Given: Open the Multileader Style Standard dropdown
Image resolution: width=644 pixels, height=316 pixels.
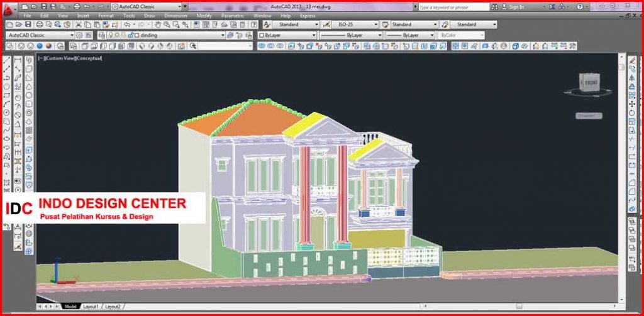Looking at the screenshot, I should click(x=494, y=25).
